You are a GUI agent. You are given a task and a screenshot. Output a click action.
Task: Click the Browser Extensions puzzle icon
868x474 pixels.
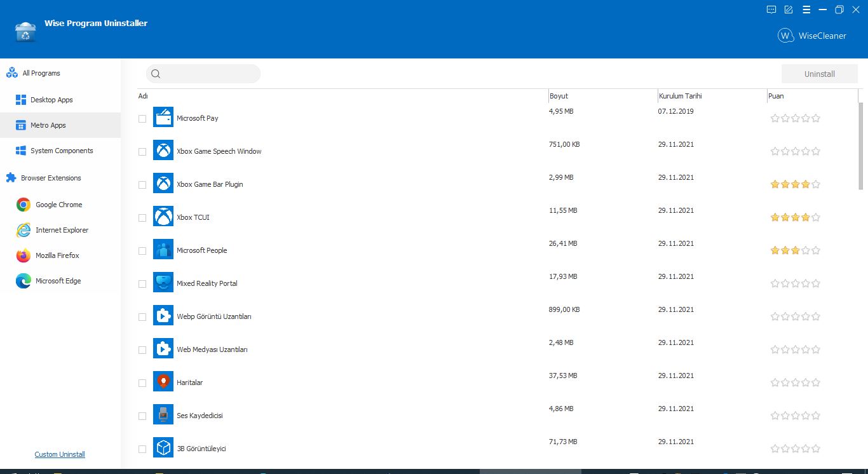pyautogui.click(x=11, y=178)
